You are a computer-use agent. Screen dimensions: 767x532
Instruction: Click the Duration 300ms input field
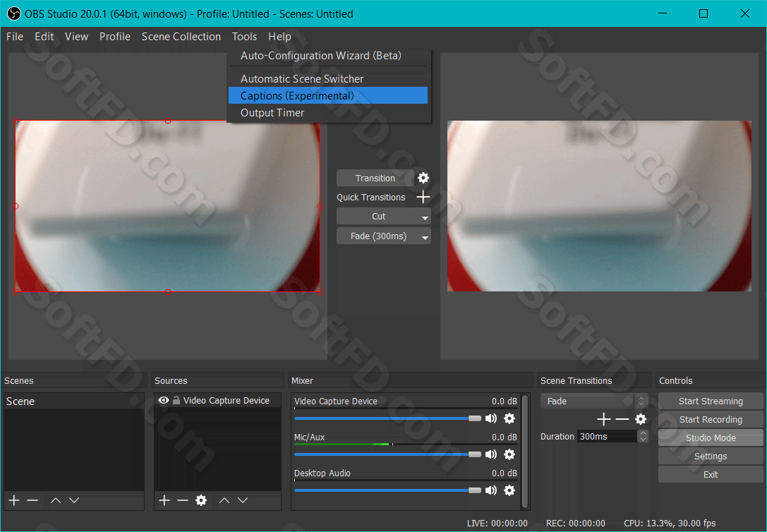coord(607,436)
